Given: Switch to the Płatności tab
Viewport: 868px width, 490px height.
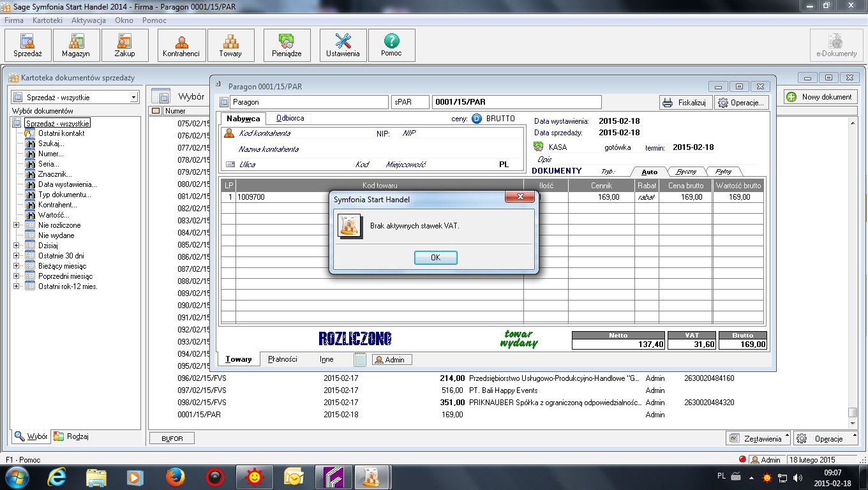Looking at the screenshot, I should click(283, 359).
